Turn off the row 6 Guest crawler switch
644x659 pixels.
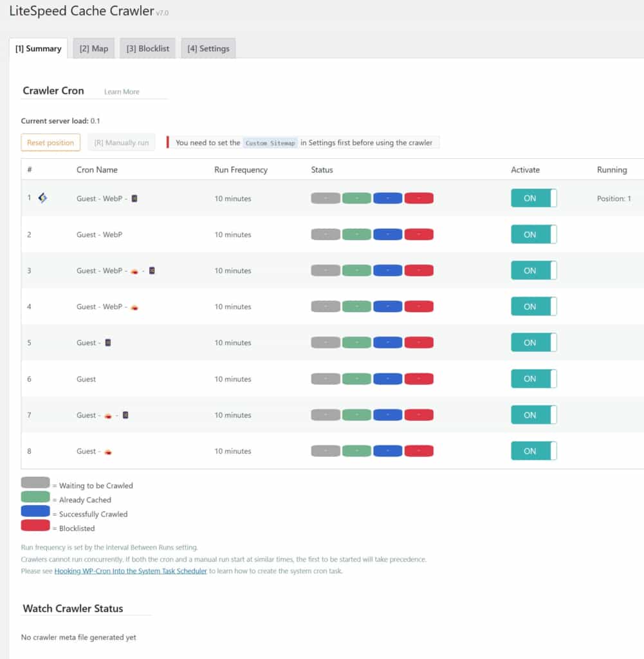533,379
